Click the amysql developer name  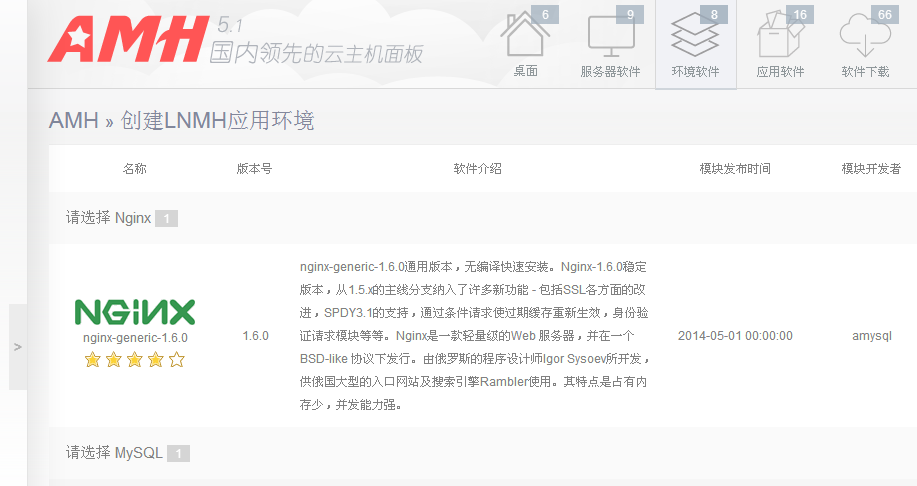pyautogui.click(x=871, y=336)
